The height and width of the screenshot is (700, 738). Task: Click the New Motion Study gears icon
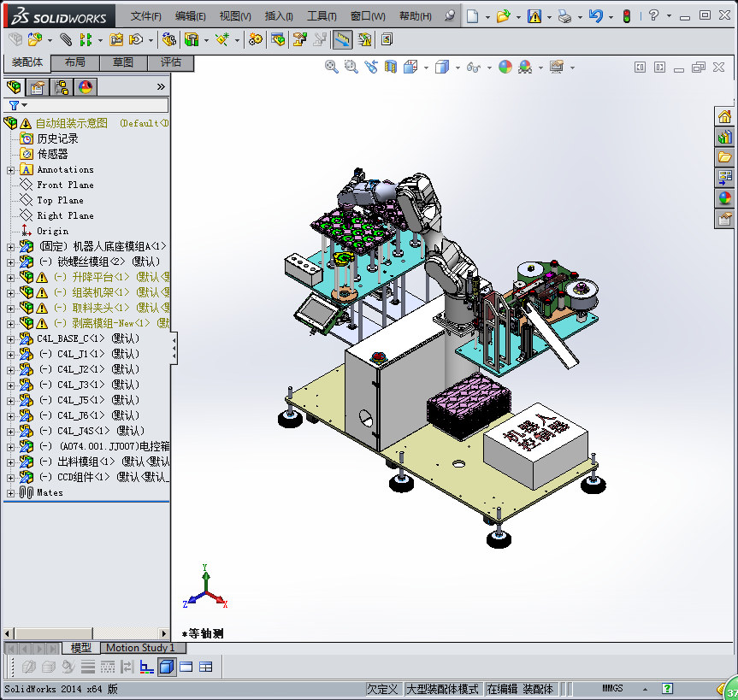(256, 39)
